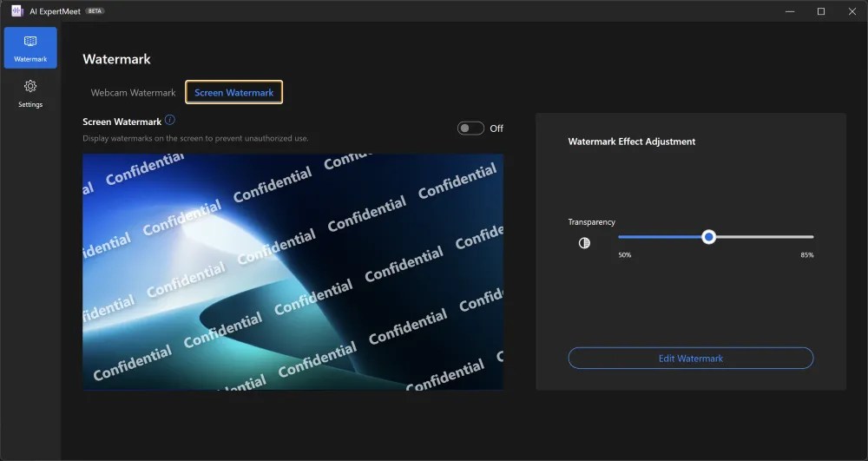
Task: Click the Off label beside the switch
Action: [x=496, y=128]
